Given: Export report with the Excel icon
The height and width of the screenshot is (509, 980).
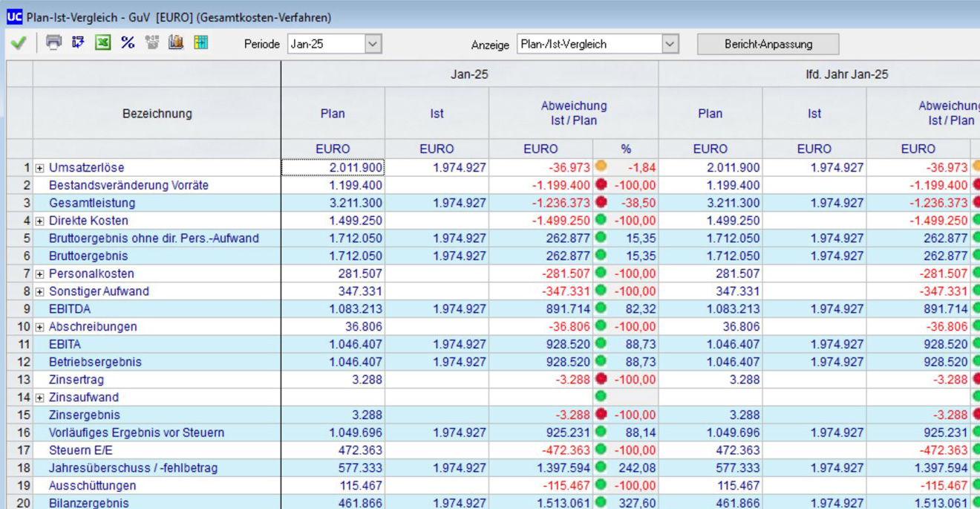Looking at the screenshot, I should [103, 42].
